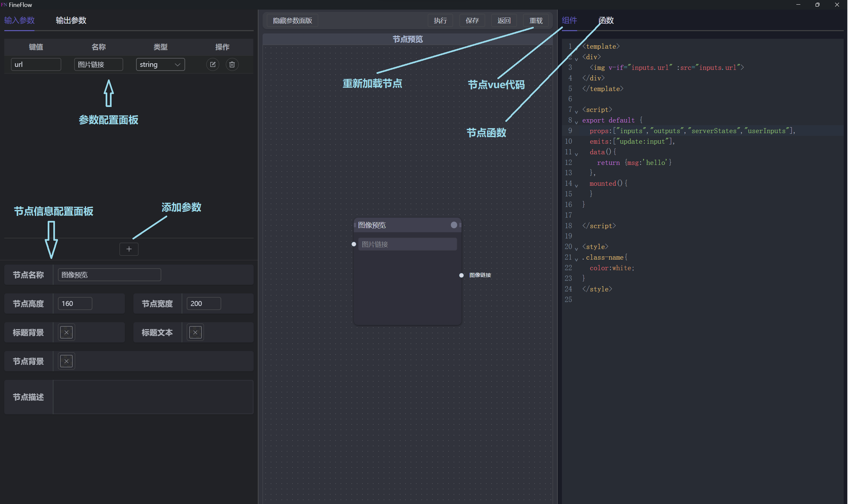848x504 pixels.
Task: Delete the url parameter with trash icon
Action: coord(232,65)
